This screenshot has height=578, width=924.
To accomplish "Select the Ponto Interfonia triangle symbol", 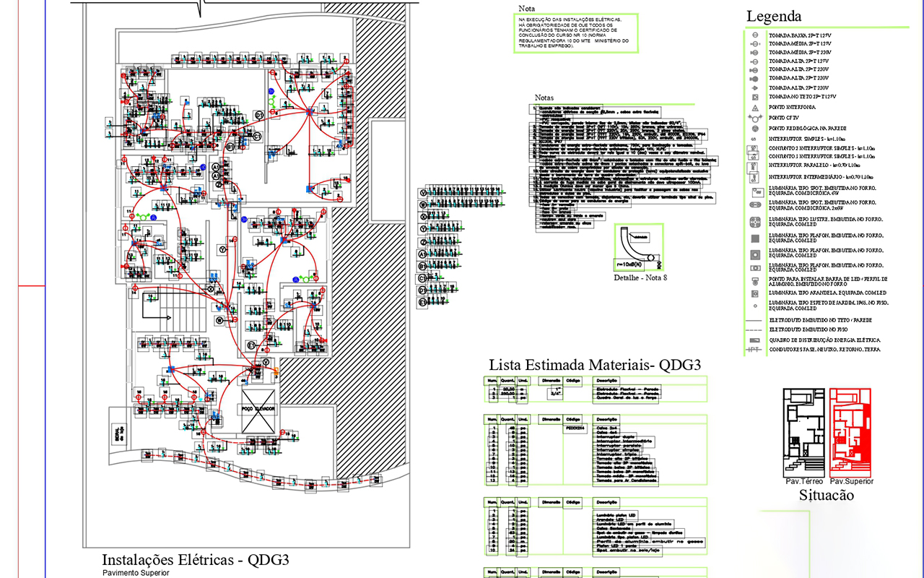I will [755, 108].
